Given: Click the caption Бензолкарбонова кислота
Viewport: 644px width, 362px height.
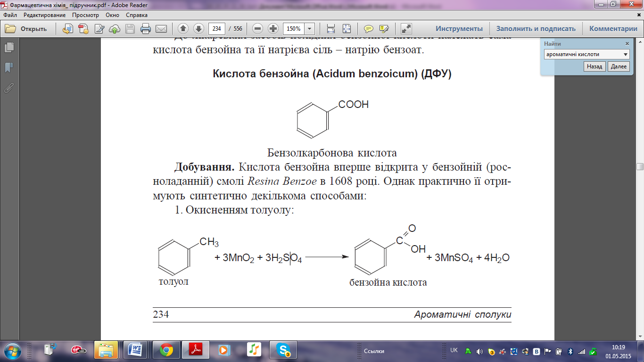Looking at the screenshot, I should click(x=332, y=153).
